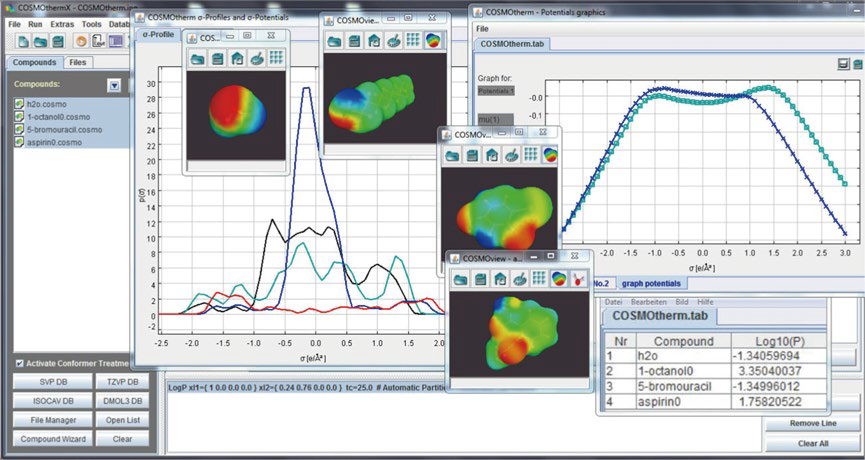Toggle sigma surface icon in aspirin COSMOview window
Viewport: 865px width, 460px height.
click(559, 279)
